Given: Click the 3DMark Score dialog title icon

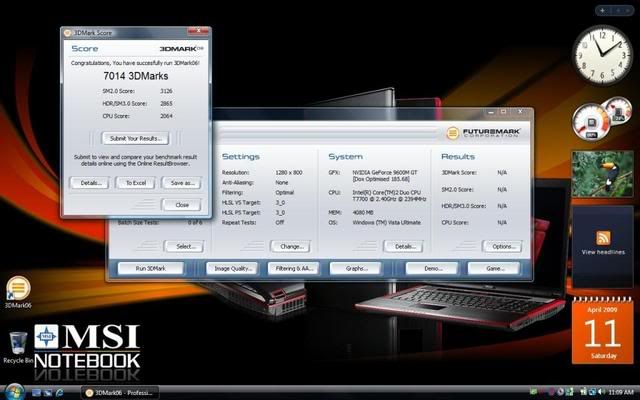Looking at the screenshot, I should [x=68, y=32].
